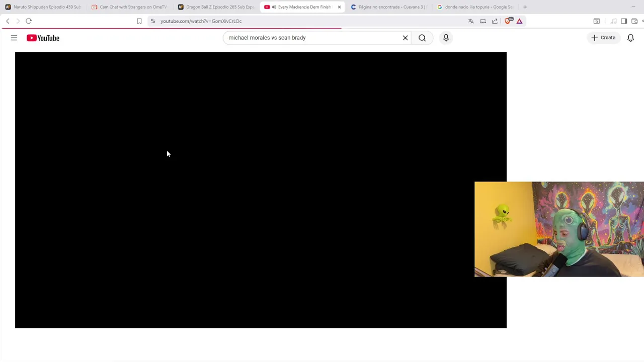Open a new browser tab with plus
644x362 pixels.
click(x=525, y=7)
